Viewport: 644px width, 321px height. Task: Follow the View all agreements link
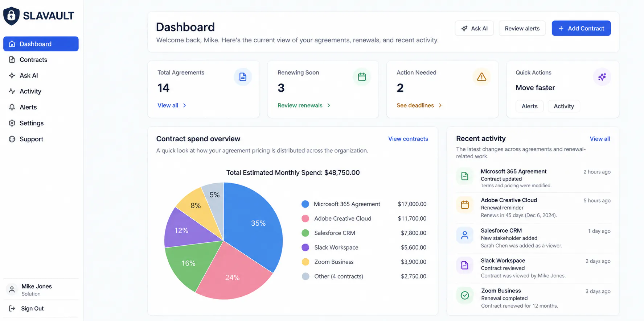tap(172, 105)
